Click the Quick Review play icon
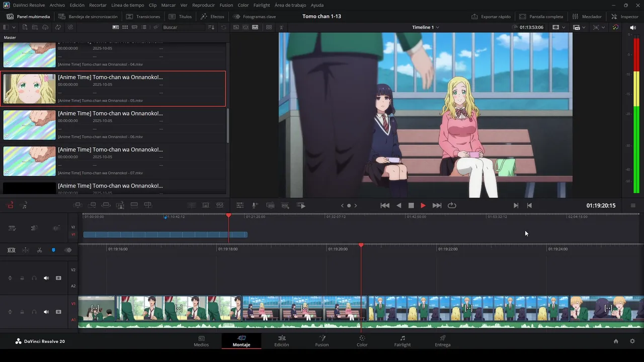Viewport: 644px width, 362px height. tap(301, 205)
